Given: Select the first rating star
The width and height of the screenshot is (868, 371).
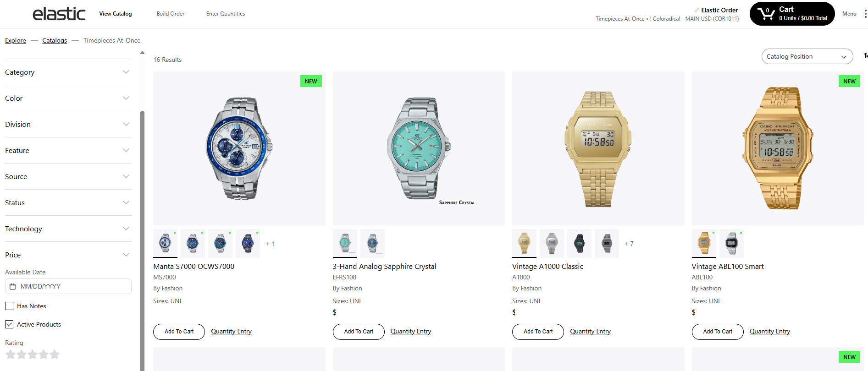Looking at the screenshot, I should click(11, 355).
